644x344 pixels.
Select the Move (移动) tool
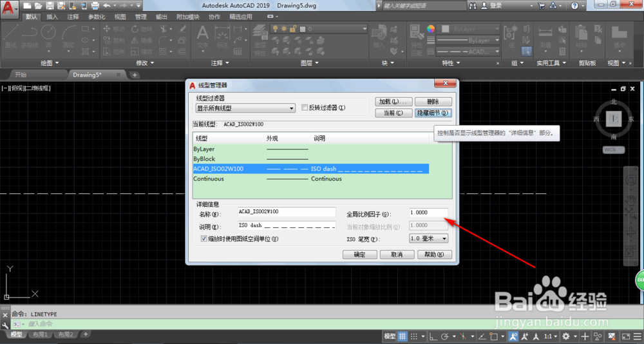point(114,29)
